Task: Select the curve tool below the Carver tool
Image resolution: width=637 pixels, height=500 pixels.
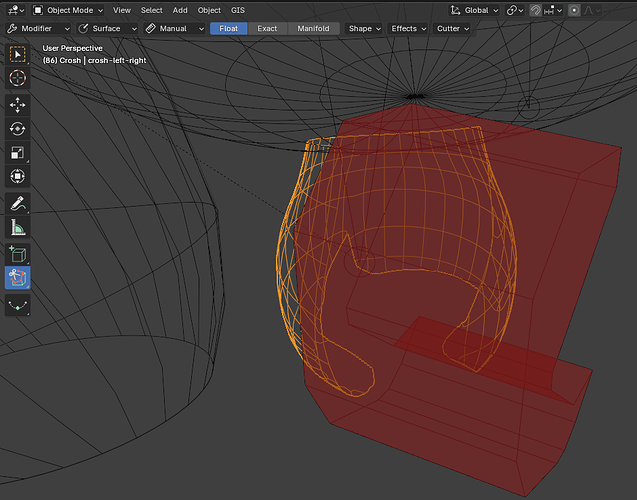Action: (17, 305)
